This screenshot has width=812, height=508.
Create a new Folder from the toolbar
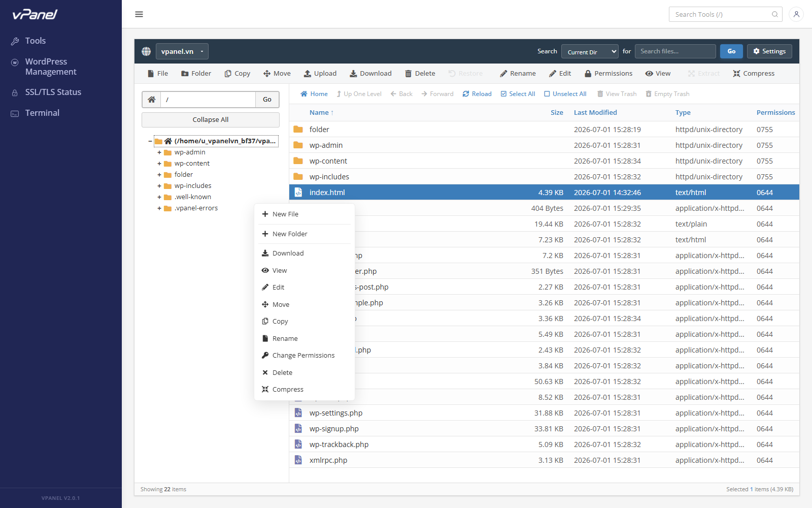(x=196, y=74)
